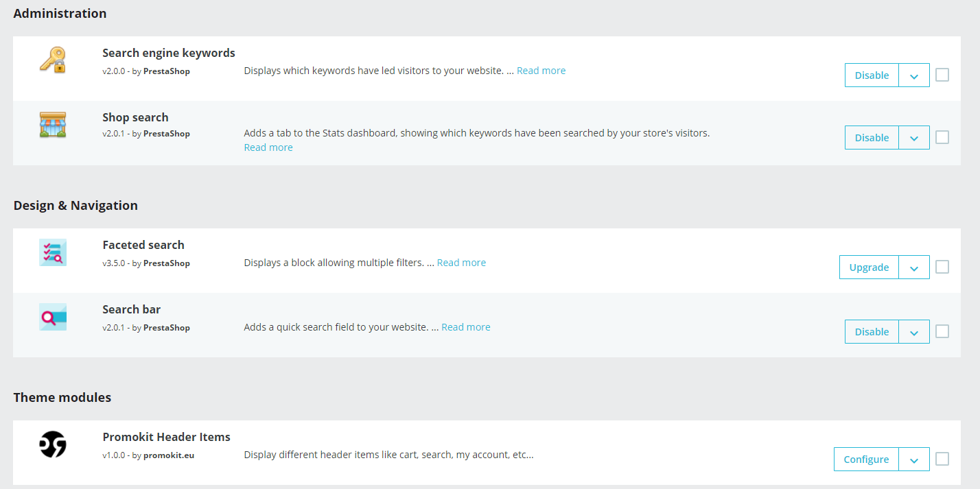Mark the Search bar module checkbox
Viewport: 980px width, 489px height.
[942, 331]
